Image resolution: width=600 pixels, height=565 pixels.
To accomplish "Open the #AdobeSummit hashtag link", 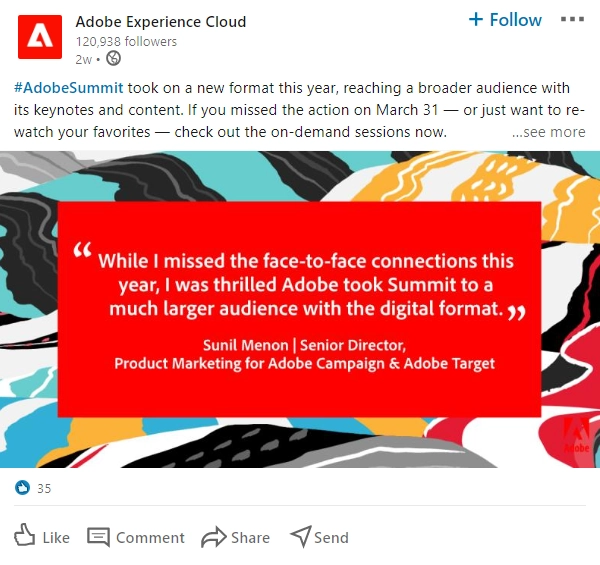I will click(x=62, y=88).
